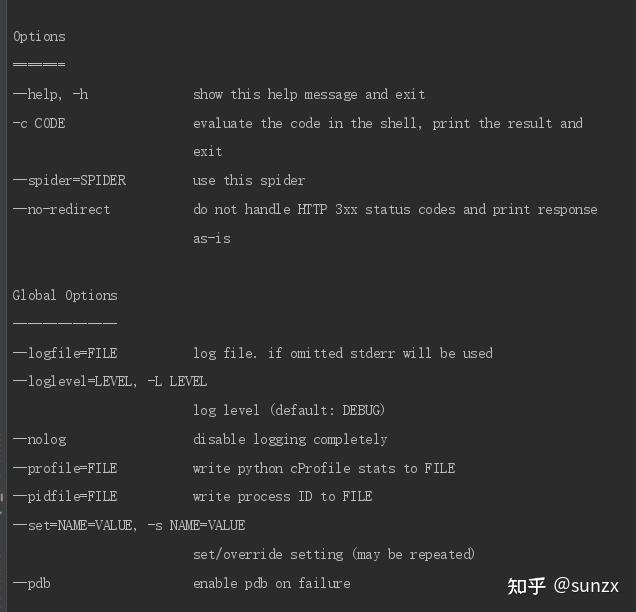Click the --pidfile=FILE option text
The height and width of the screenshot is (612, 636).
click(x=65, y=496)
